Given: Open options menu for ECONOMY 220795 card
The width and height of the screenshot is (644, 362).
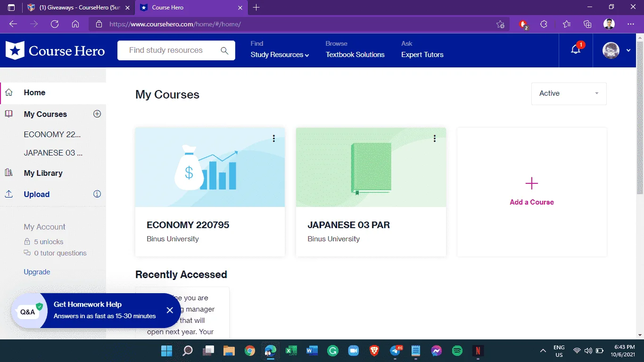Looking at the screenshot, I should point(273,138).
